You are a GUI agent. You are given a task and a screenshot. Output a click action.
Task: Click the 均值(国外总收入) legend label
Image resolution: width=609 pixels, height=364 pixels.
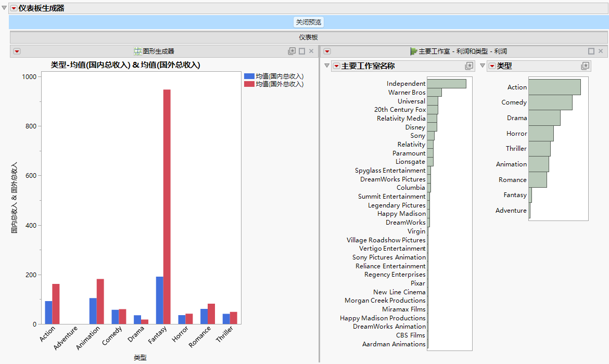280,84
